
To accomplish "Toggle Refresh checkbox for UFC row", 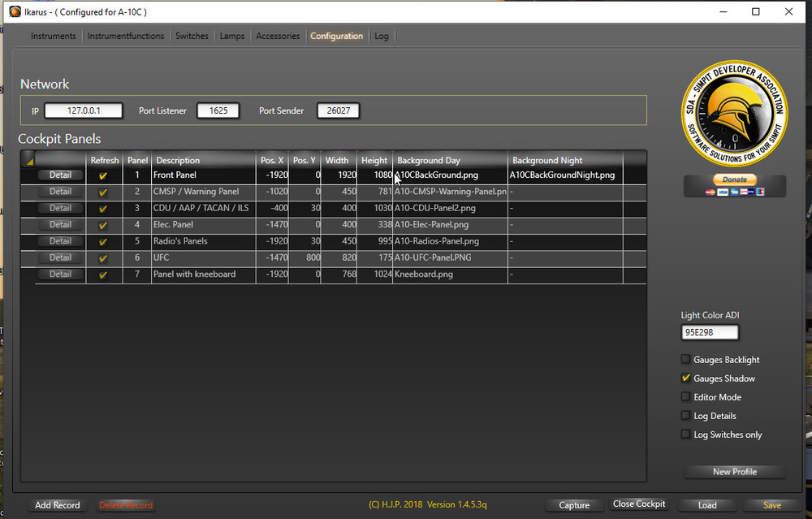I will pyautogui.click(x=103, y=258).
